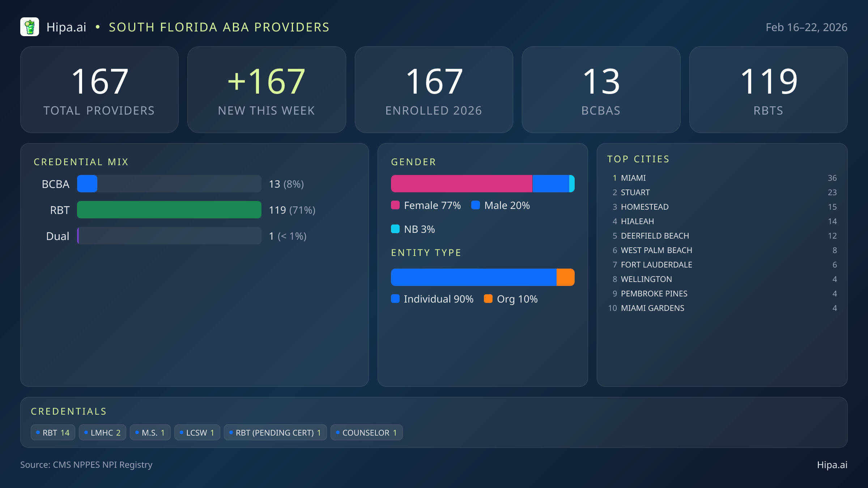Click the Org entity legend square
This screenshot has height=488, width=868.
[x=488, y=299]
